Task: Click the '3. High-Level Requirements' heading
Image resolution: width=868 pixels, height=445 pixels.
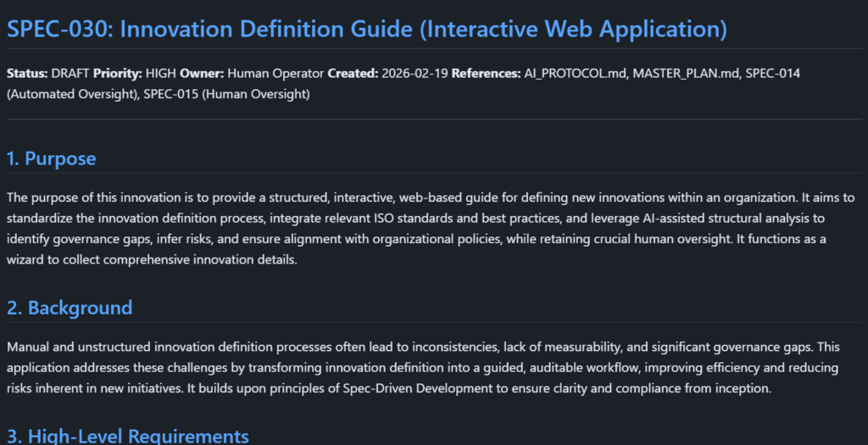Action: [x=128, y=436]
